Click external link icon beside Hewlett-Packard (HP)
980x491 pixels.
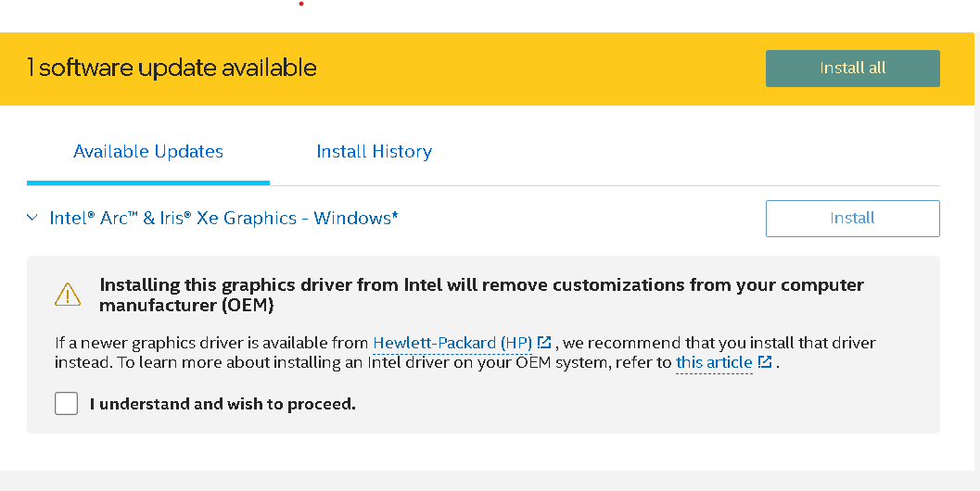(544, 344)
